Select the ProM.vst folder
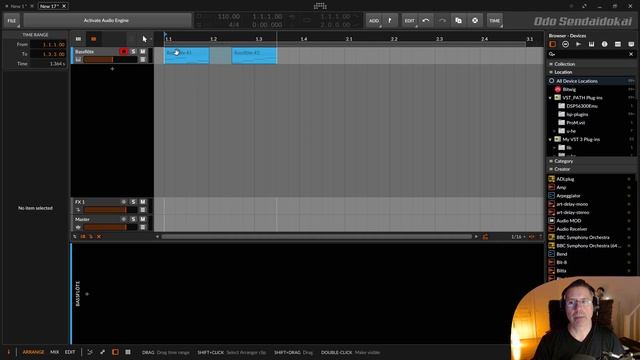This screenshot has width=640, height=360. 591,122
